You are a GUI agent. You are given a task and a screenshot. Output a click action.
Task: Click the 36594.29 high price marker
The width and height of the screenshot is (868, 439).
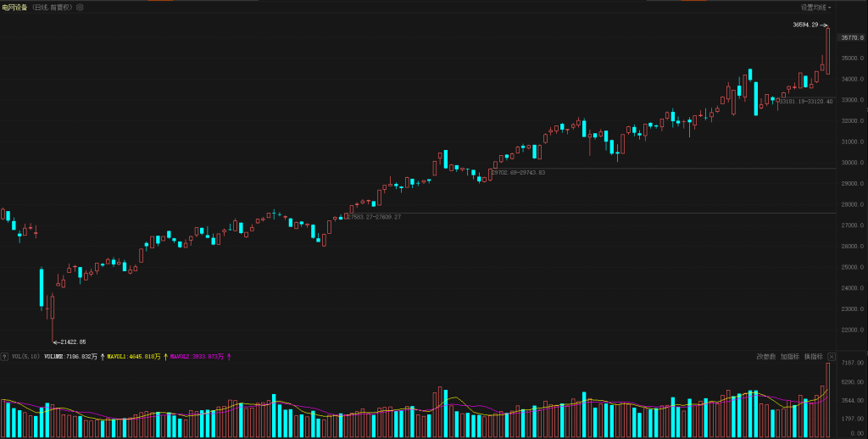(805, 25)
